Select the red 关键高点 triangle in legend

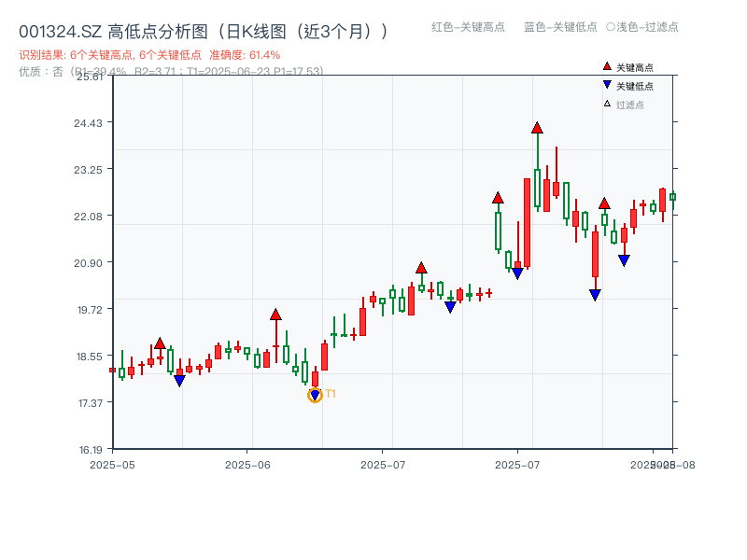coord(607,66)
